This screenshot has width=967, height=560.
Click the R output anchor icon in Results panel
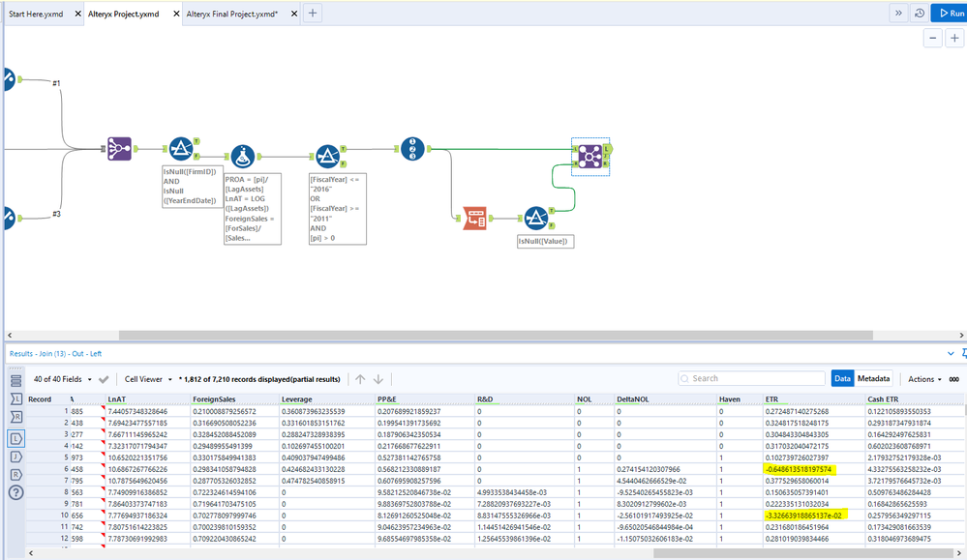[x=16, y=476]
